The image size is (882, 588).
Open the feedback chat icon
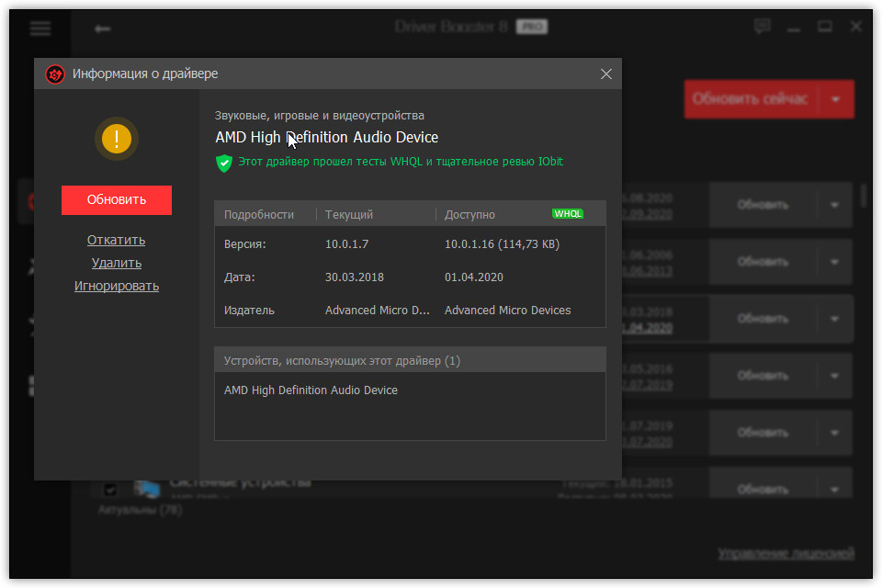tap(762, 27)
